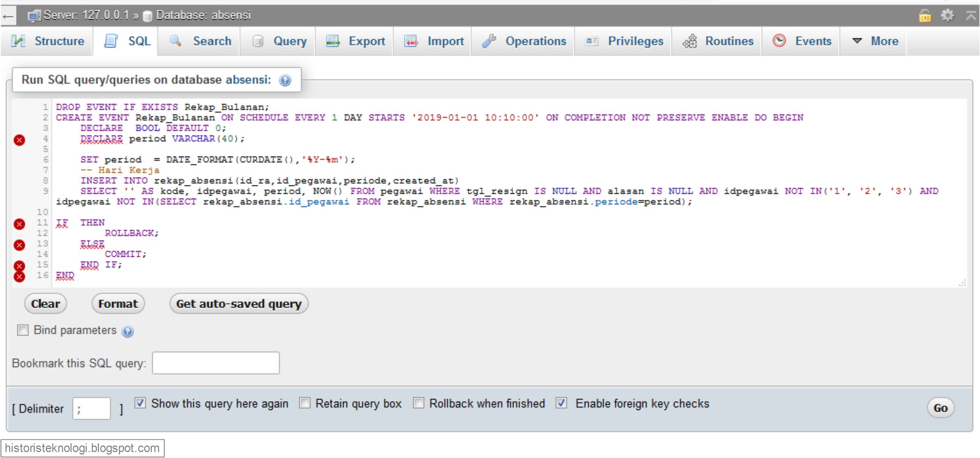Open help beside 'Run SQL query/queries on database'
980x458 pixels.
pos(285,80)
